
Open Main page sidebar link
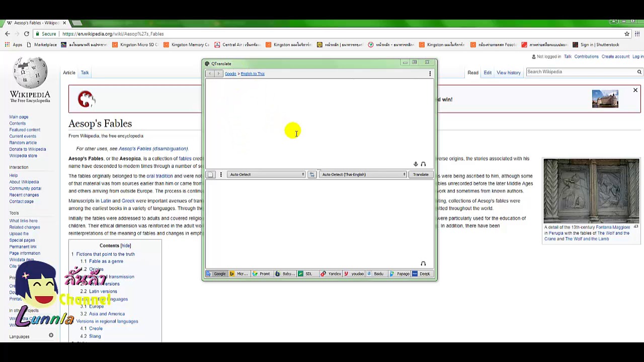pyautogui.click(x=19, y=117)
